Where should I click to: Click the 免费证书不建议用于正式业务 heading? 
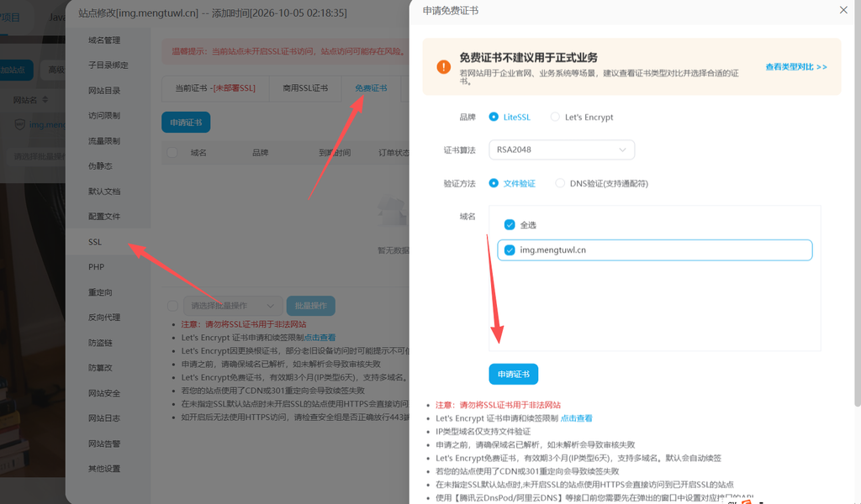pos(528,58)
